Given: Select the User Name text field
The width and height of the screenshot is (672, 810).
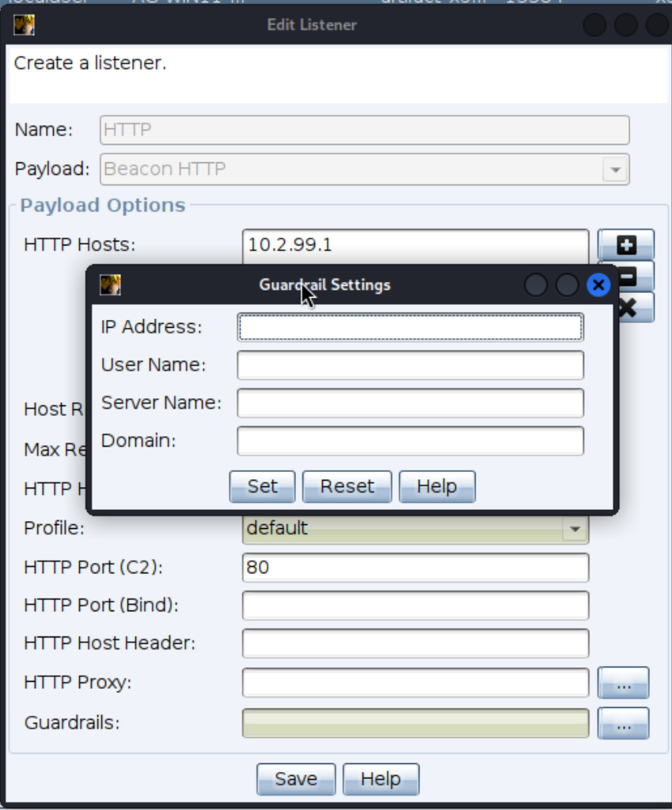Looking at the screenshot, I should (x=410, y=365).
